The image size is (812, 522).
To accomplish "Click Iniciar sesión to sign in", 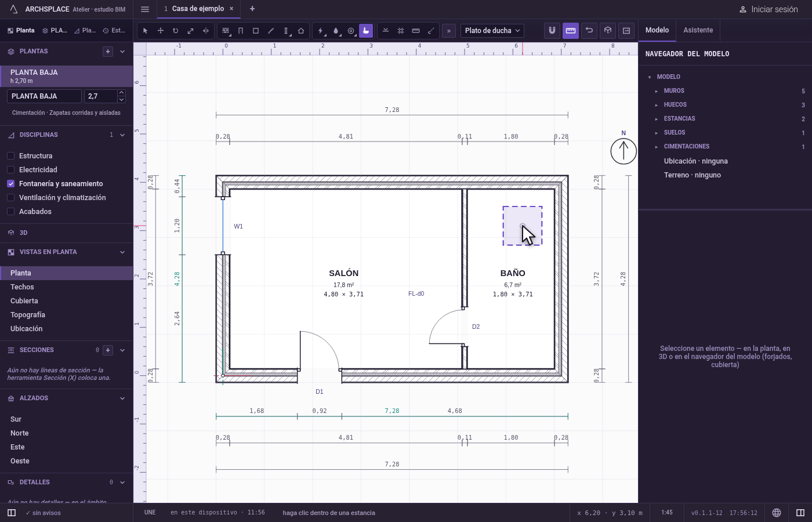I will click(768, 9).
